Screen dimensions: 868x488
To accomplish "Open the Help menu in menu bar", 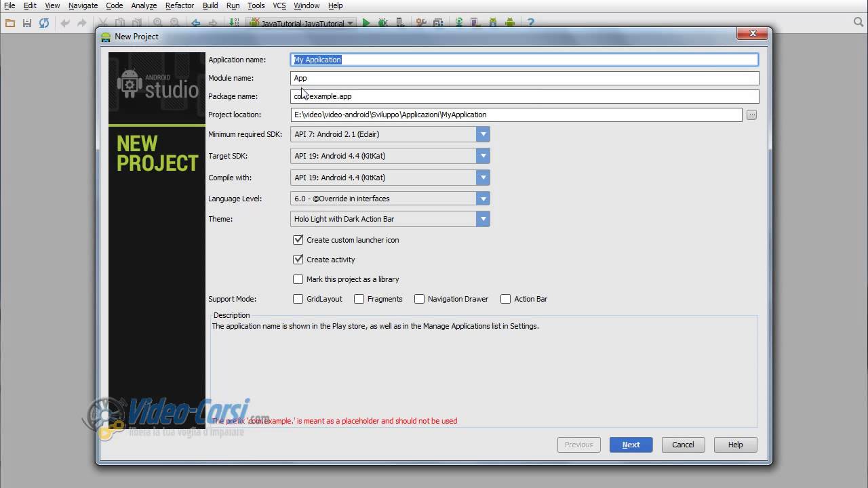I will (x=336, y=5).
